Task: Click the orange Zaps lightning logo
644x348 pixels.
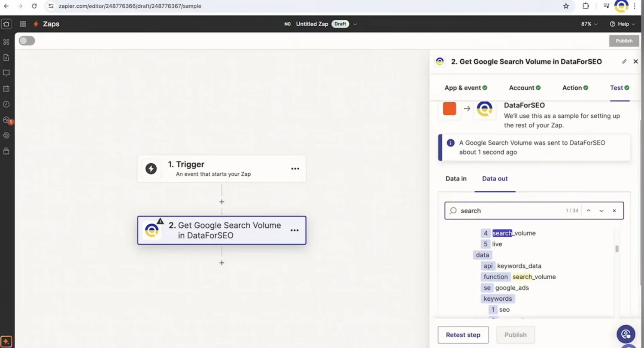Action: pos(36,24)
